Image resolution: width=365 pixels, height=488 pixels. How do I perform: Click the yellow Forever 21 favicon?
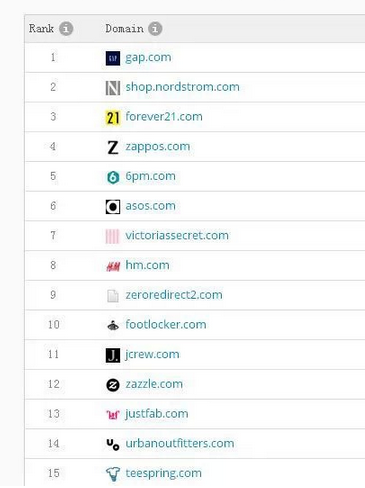(113, 118)
